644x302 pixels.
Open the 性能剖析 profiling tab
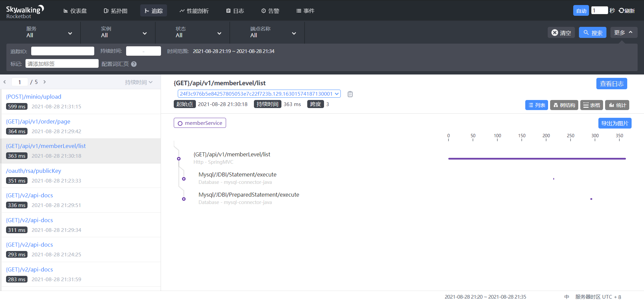pos(194,11)
